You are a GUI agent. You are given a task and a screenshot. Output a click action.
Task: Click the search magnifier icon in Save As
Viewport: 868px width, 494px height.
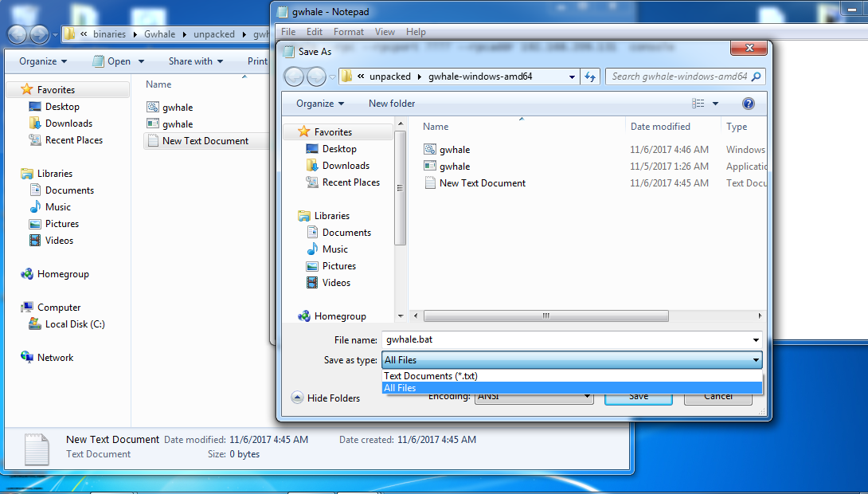pos(757,76)
